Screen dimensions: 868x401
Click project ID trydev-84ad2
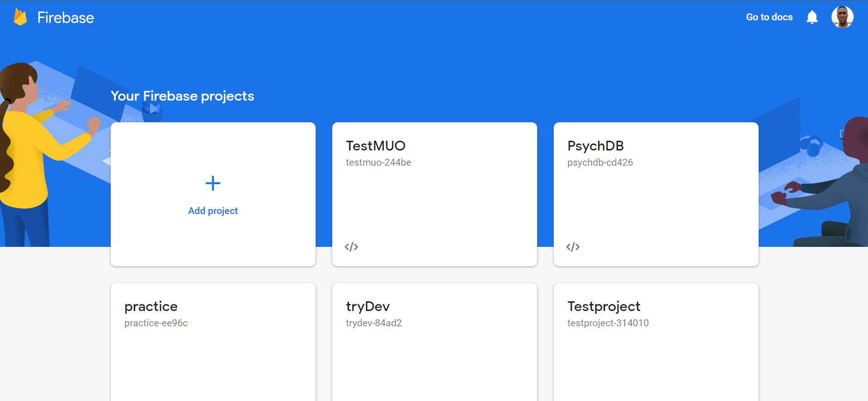[x=374, y=323]
